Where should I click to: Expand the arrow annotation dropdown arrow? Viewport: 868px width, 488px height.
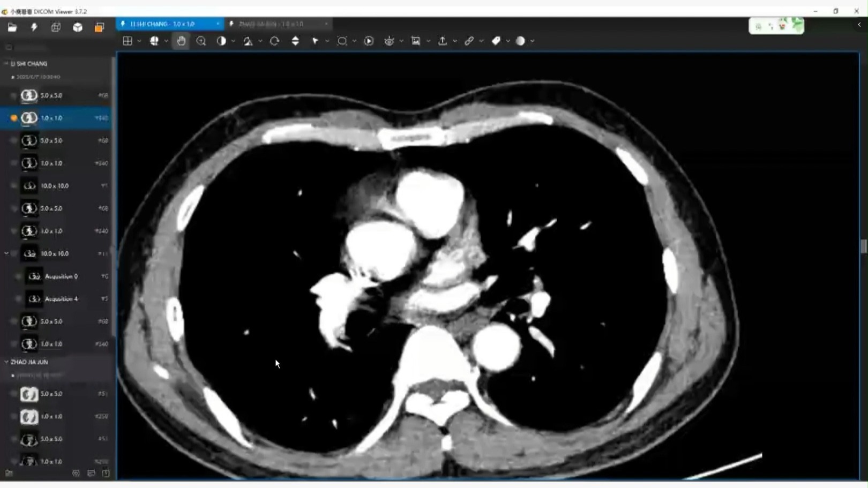[x=327, y=41]
